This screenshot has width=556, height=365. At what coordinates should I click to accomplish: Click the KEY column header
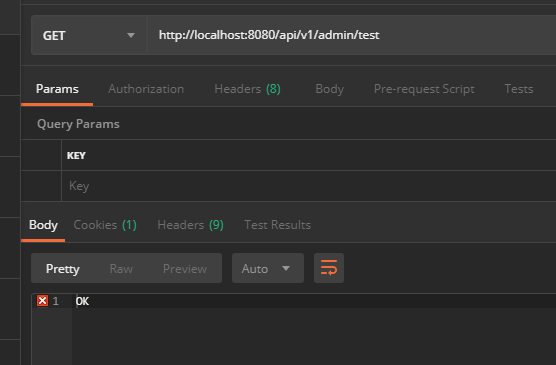tap(76, 155)
